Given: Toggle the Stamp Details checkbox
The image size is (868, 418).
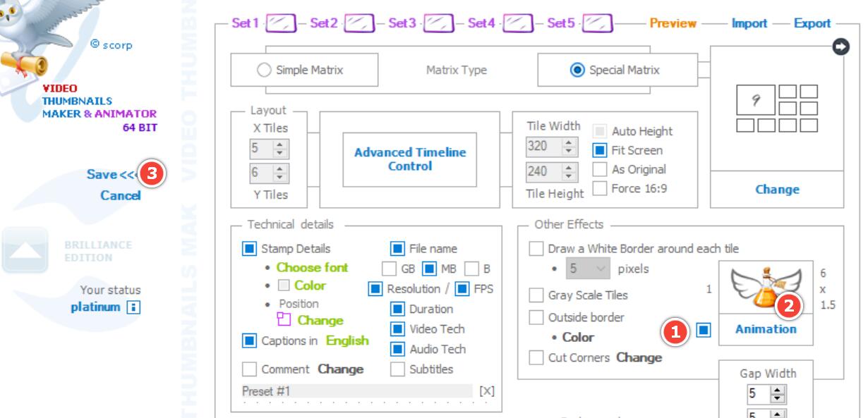Looking at the screenshot, I should tap(249, 249).
